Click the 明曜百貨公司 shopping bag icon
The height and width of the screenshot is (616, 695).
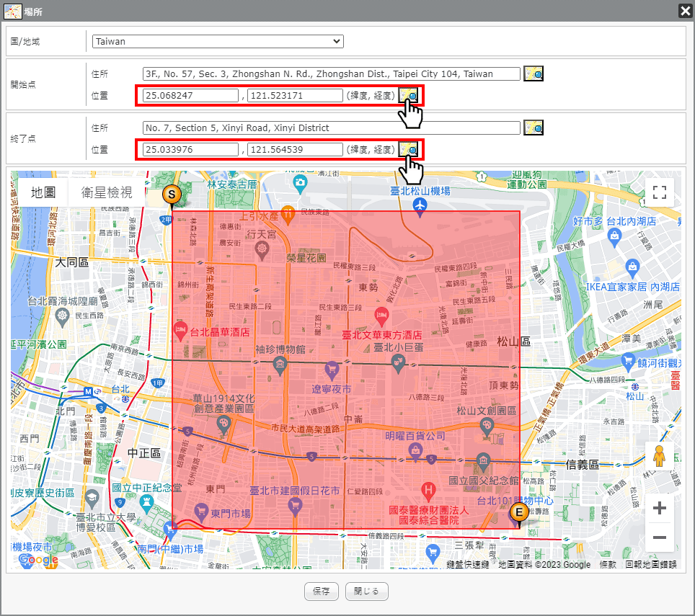pyautogui.click(x=415, y=452)
